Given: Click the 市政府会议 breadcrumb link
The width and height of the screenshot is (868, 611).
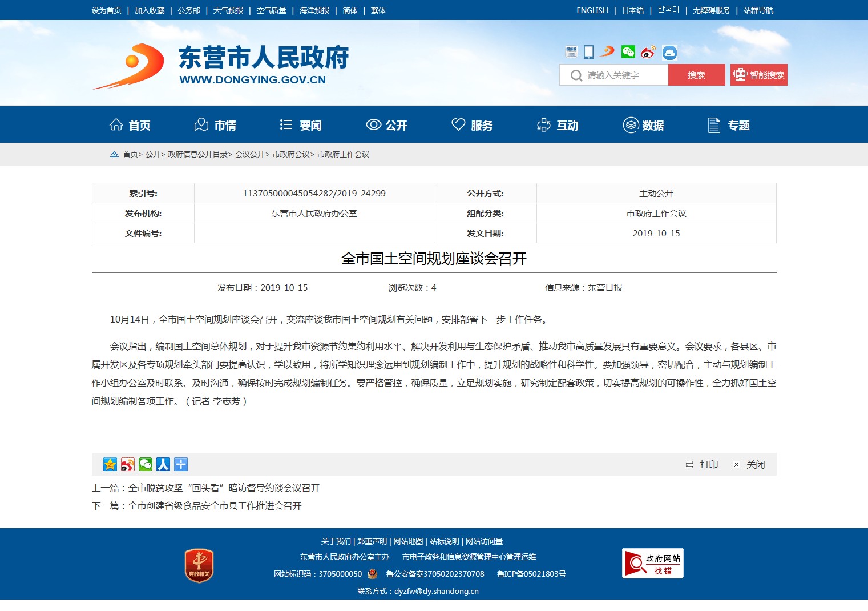Looking at the screenshot, I should pyautogui.click(x=290, y=154).
